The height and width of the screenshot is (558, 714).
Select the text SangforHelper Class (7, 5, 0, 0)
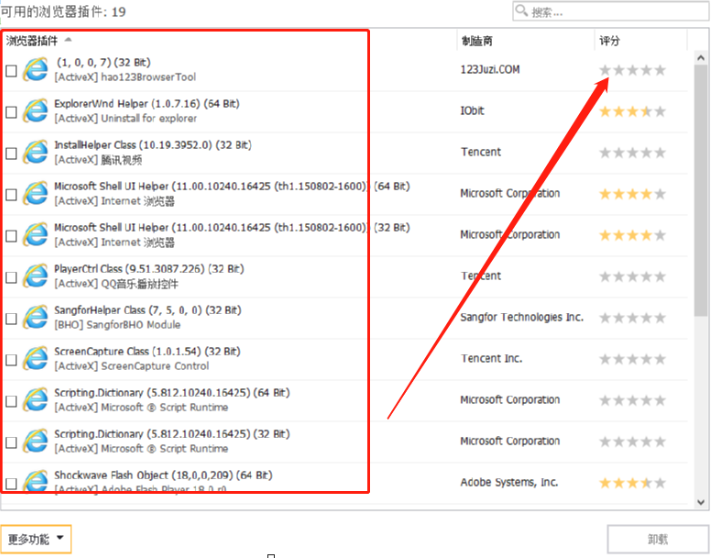pyautogui.click(x=128, y=311)
